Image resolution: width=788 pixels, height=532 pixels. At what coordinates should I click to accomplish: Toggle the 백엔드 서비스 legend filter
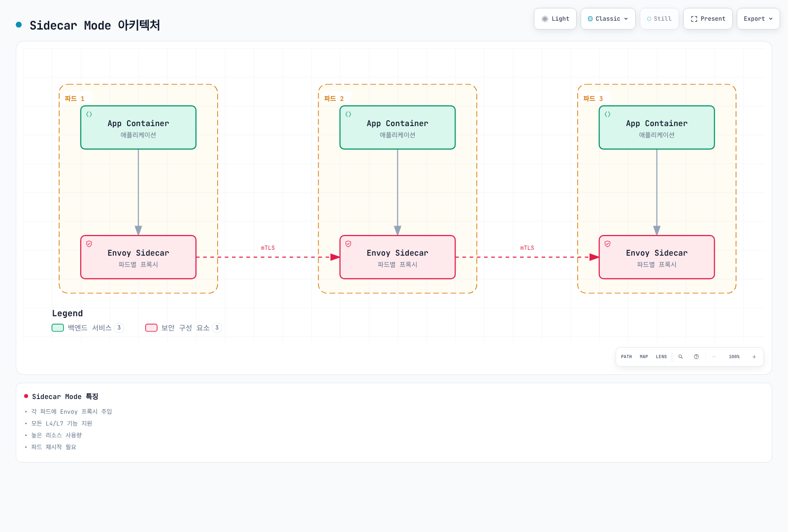pos(88,328)
